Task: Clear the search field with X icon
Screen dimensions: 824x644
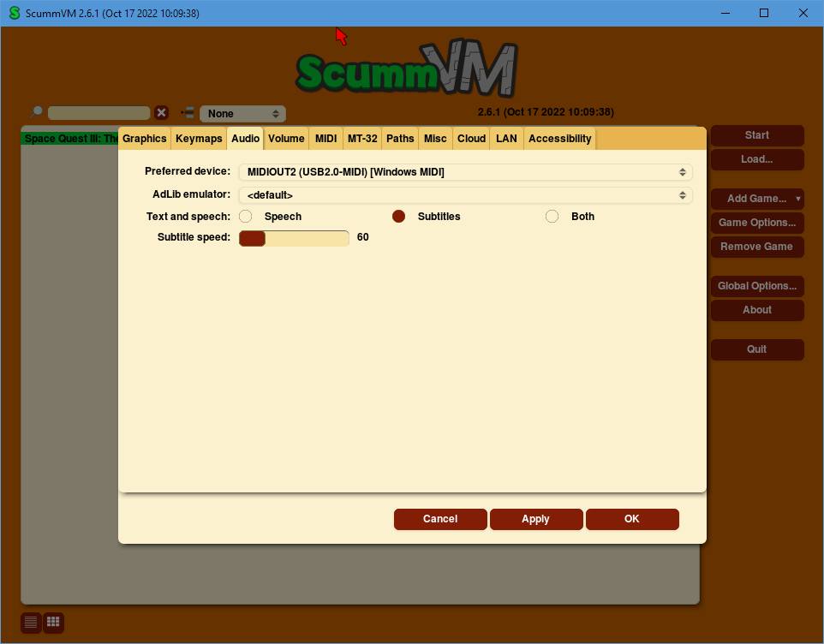Action: pyautogui.click(x=161, y=113)
